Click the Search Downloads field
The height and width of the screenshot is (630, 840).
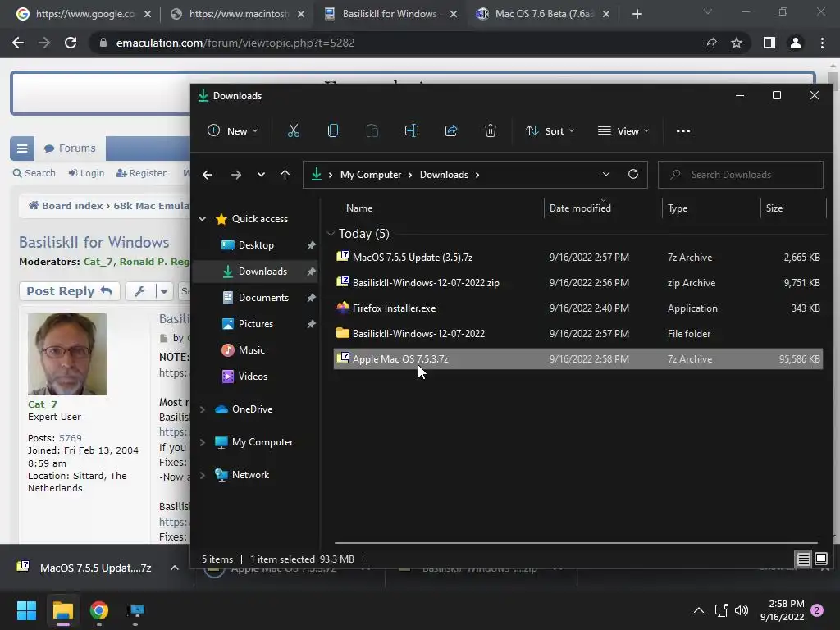(741, 175)
